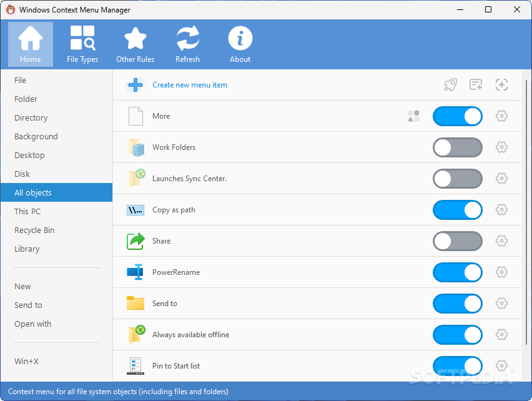The width and height of the screenshot is (532, 401).
Task: Click the status bar description text
Action: coord(118,392)
